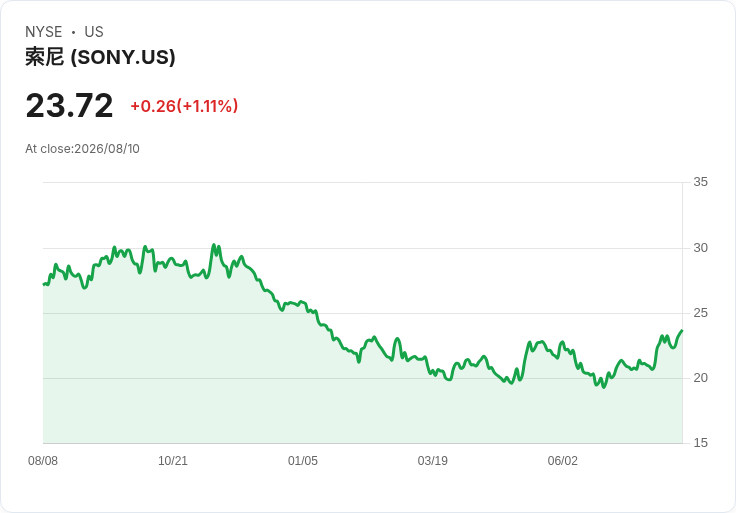Click the +0.26(+1.11%) price change
The image size is (736, 513).
coord(184,106)
